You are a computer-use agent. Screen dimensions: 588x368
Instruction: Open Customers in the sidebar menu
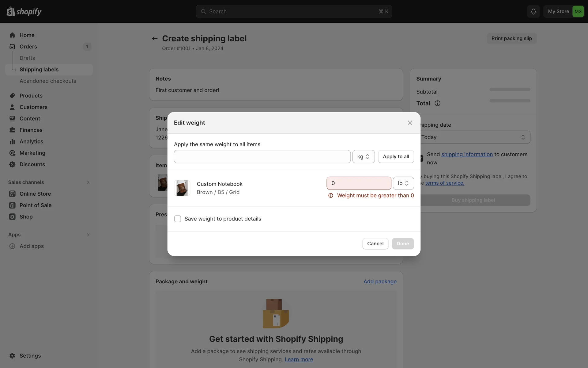[x=33, y=107]
